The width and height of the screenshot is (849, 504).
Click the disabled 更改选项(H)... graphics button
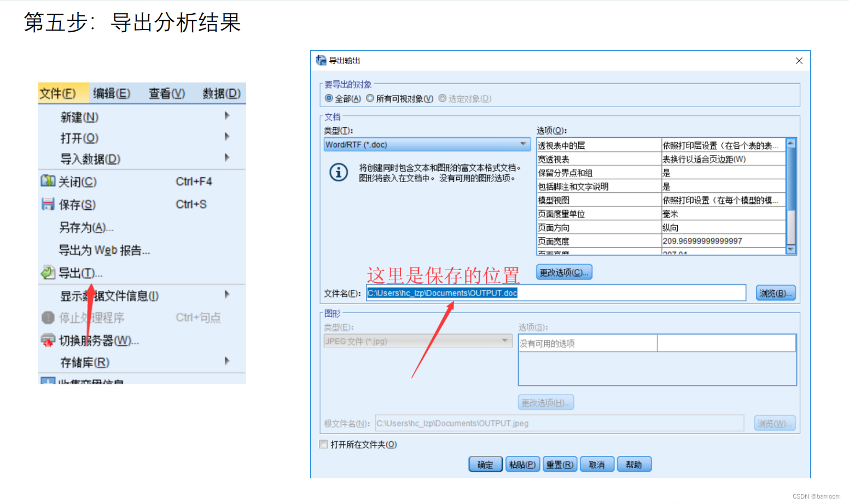546,402
